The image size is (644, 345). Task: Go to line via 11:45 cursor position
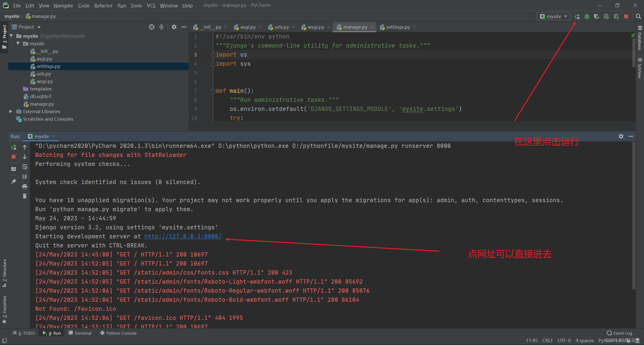pyautogui.click(x=532, y=340)
